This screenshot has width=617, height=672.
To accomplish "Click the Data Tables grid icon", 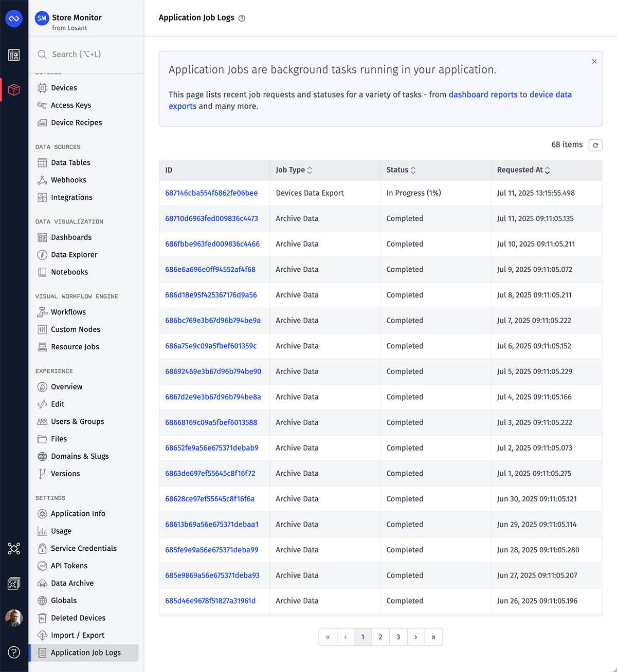I will (42, 162).
